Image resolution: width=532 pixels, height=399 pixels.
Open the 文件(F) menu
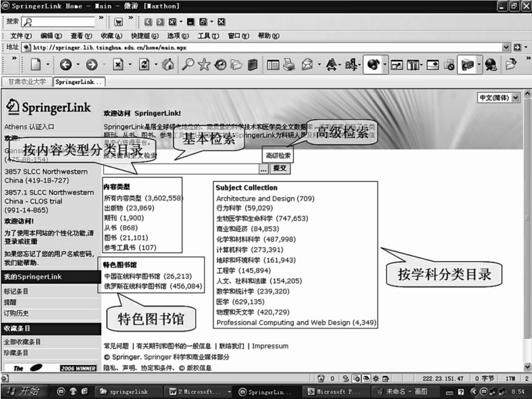click(x=21, y=35)
